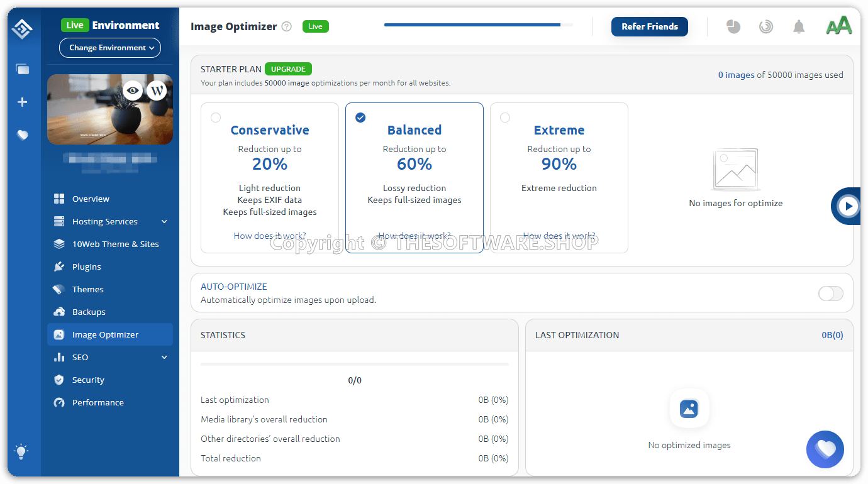The width and height of the screenshot is (868, 484).
Task: Click the lightbulb tips icon
Action: pos(22,451)
